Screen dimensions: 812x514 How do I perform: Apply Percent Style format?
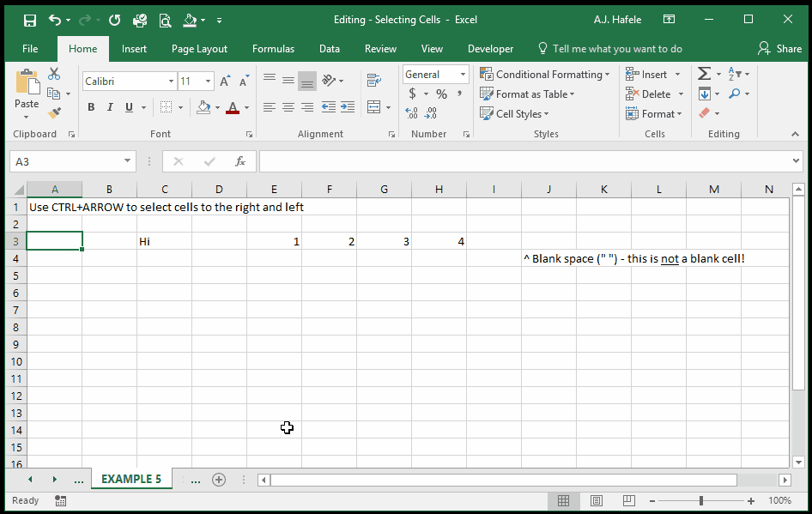[x=441, y=94]
